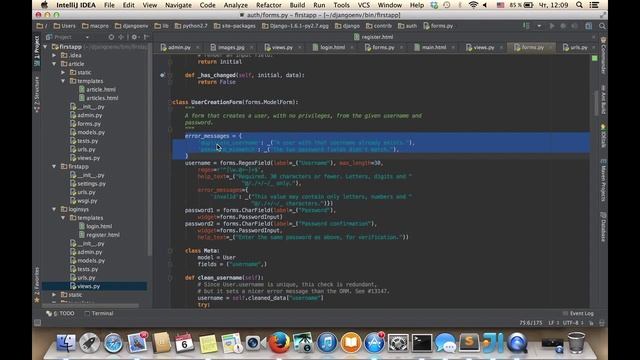This screenshot has width=640, height=360.
Task: Click the site-packages breadcrumb
Action: coord(235,26)
